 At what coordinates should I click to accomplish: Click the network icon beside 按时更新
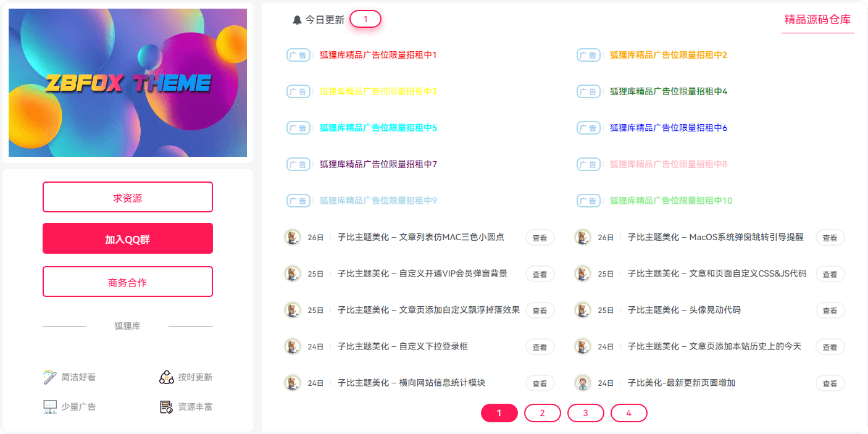165,377
